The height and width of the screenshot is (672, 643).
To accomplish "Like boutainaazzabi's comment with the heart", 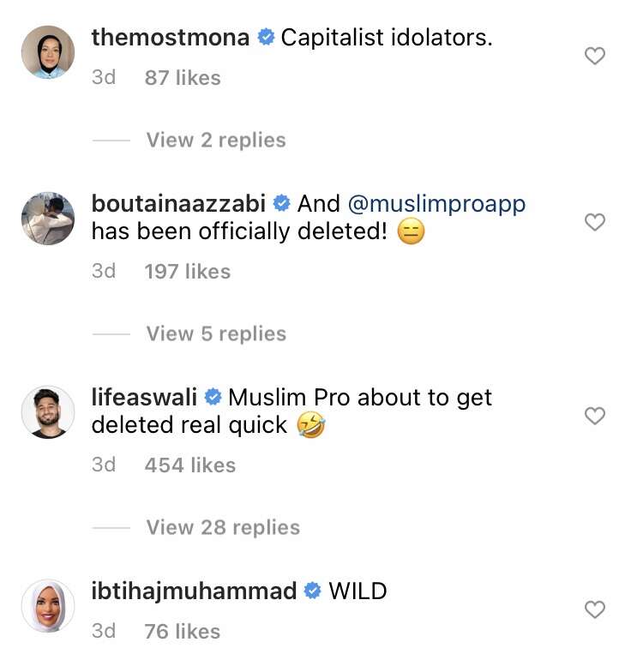I will point(594,222).
